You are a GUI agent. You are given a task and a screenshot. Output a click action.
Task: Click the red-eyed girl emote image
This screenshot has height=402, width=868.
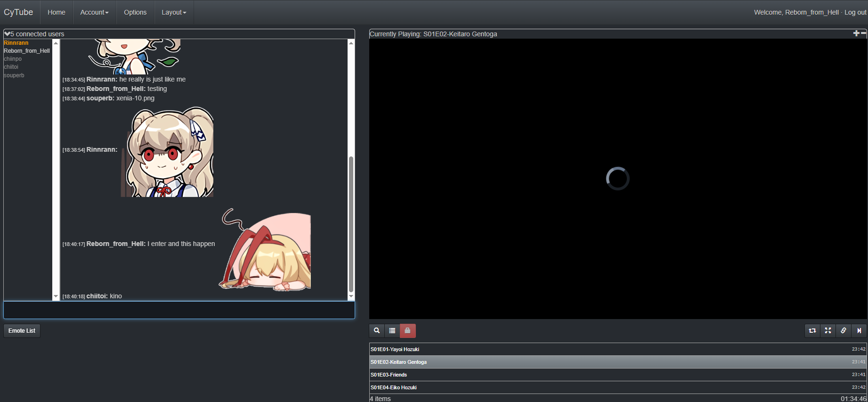[167, 152]
